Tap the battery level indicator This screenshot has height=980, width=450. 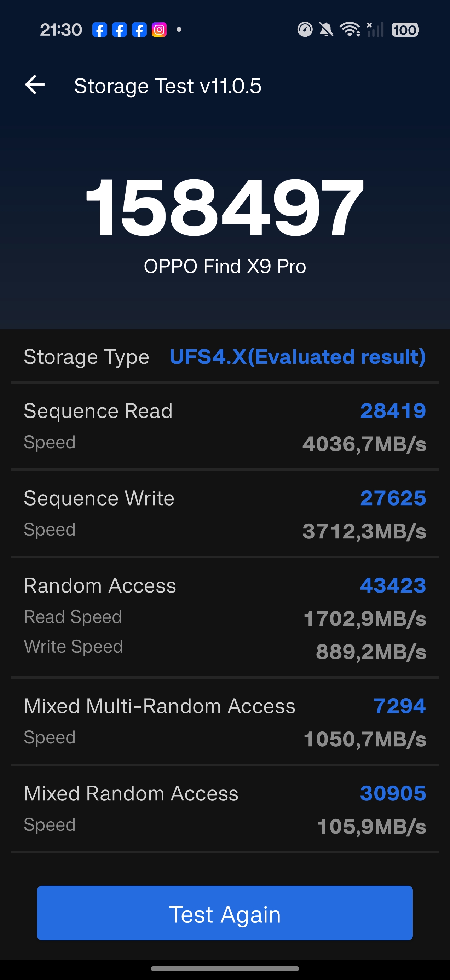point(405,30)
